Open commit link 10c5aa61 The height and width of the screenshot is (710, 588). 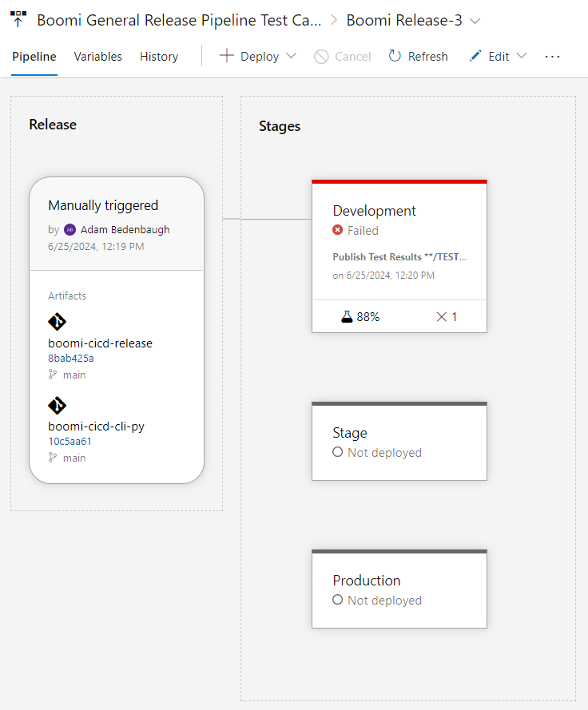70,442
